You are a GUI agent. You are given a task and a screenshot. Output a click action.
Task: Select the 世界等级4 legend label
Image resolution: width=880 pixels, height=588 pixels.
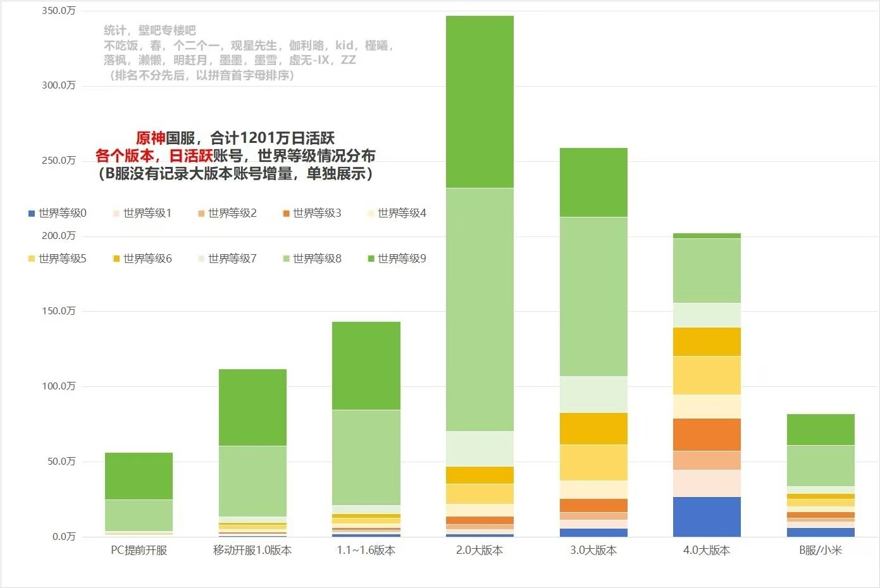[x=402, y=214]
